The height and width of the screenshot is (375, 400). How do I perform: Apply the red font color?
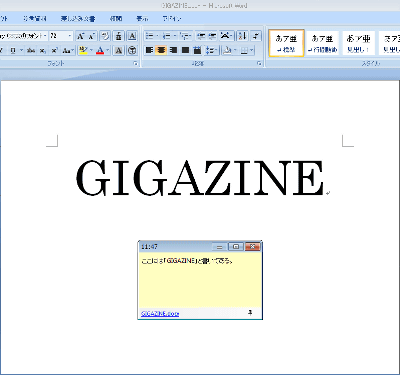click(x=100, y=51)
